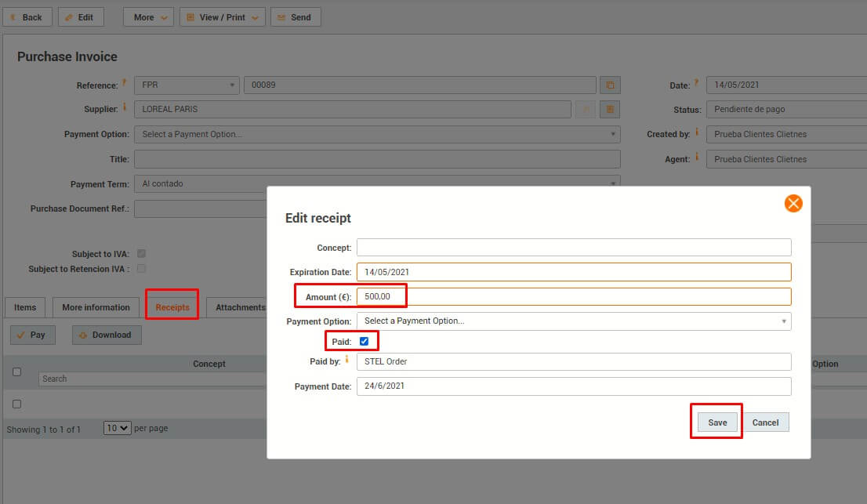867x504 pixels.
Task: Click the info icon beside Reference label
Action: coord(125,83)
